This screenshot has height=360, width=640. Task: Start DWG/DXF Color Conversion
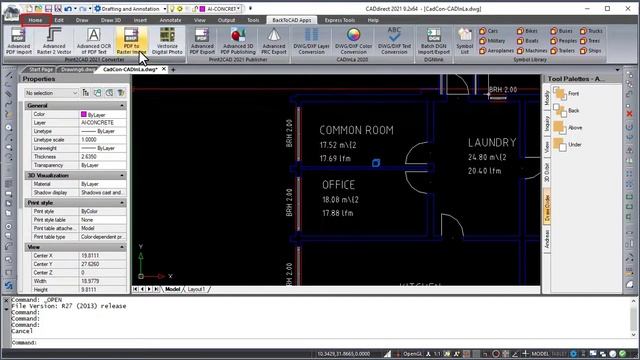pos(353,41)
